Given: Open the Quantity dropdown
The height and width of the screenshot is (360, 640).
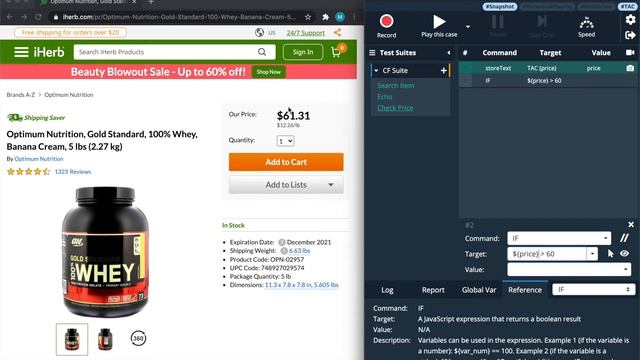Looking at the screenshot, I should click(285, 141).
